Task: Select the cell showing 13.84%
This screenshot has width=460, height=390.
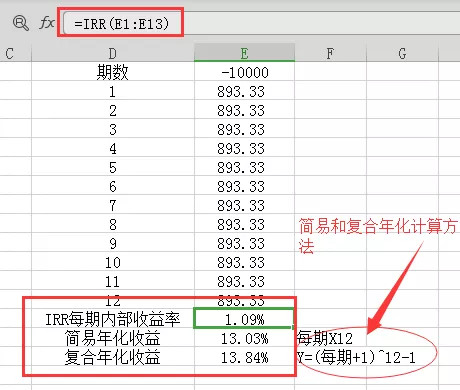Action: click(244, 357)
